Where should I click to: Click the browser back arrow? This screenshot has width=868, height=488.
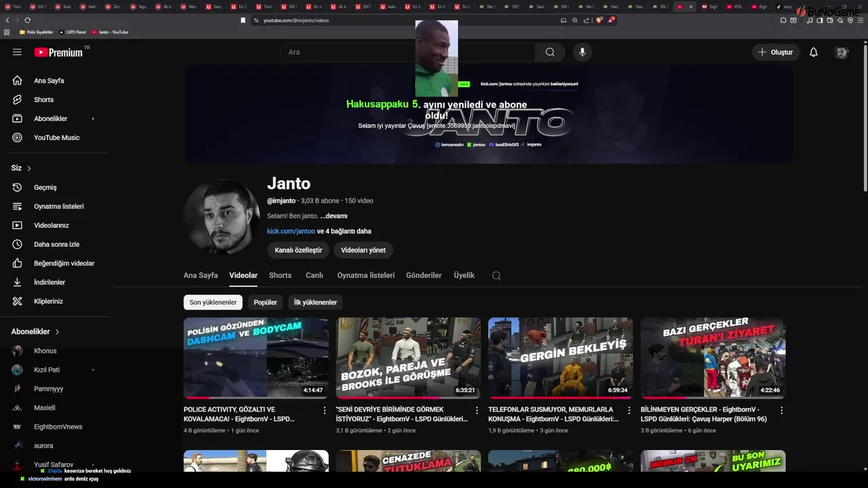(x=7, y=20)
